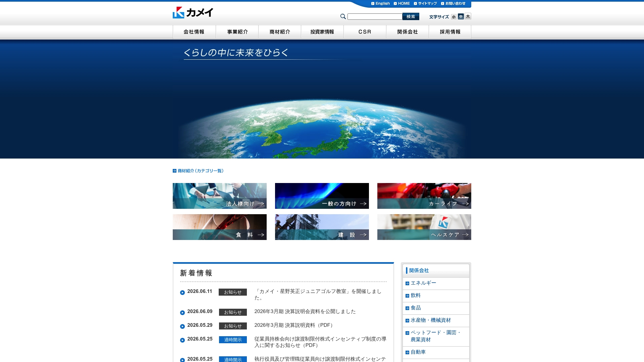Viewport: 644px width, 362px height.
Task: Click blue bullet icon beside 2026.06.11
Action: pos(182,293)
